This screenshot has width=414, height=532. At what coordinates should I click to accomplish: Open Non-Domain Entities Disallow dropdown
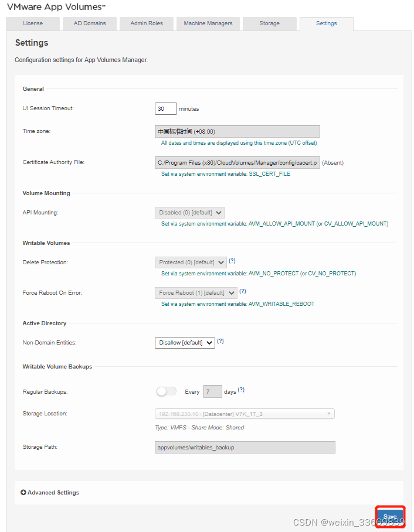click(185, 343)
